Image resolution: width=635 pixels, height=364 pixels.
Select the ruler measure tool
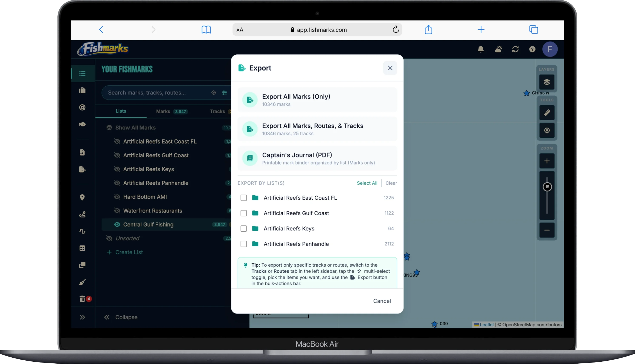tap(547, 113)
